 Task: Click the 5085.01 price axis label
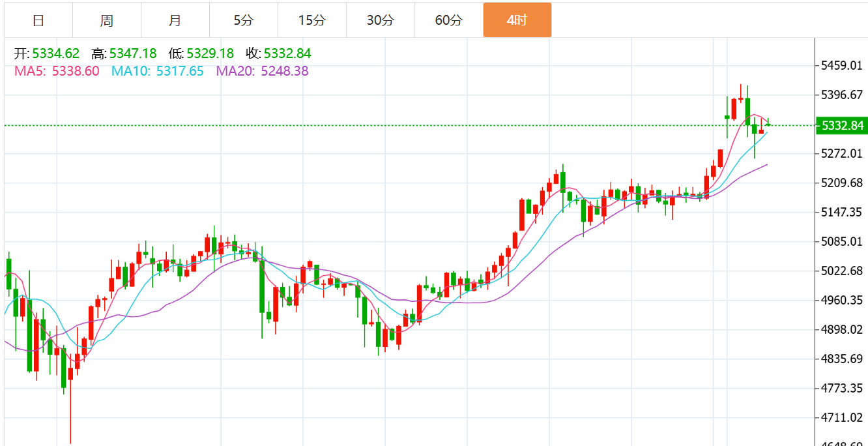click(842, 241)
